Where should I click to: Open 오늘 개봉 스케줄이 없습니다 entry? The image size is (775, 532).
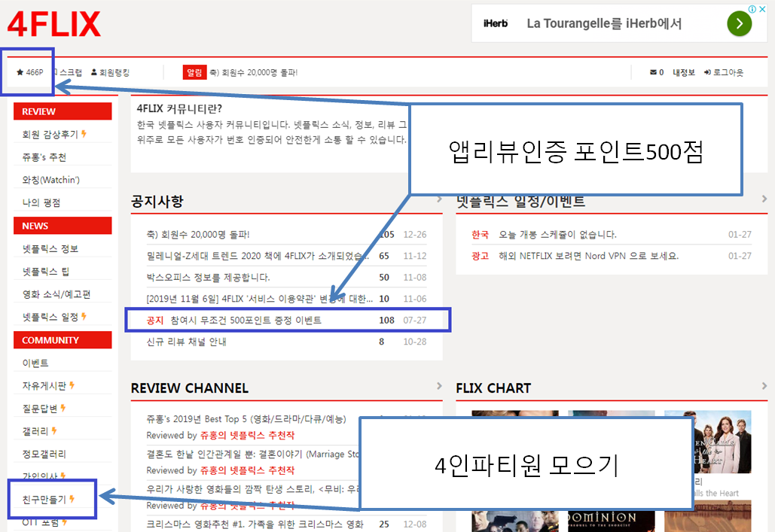click(x=557, y=234)
